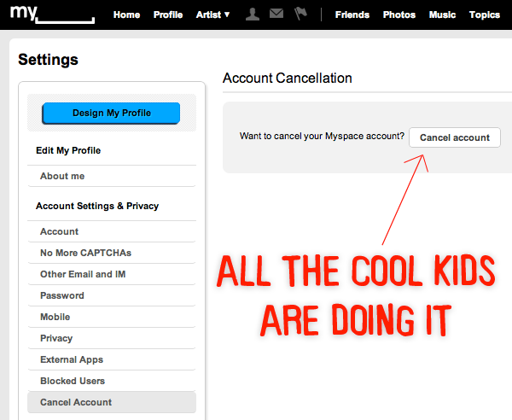Open No More CAPTCHAs settings

(x=112, y=253)
